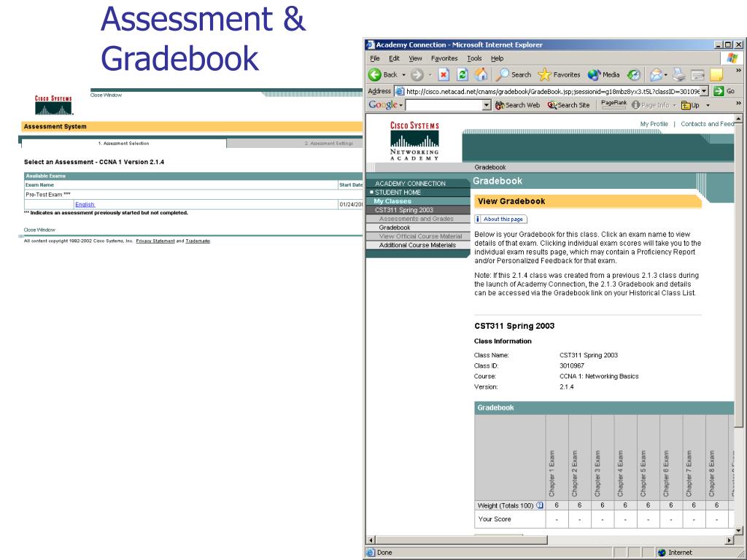The height and width of the screenshot is (560, 747).
Task: Click Search Web on the Google toolbar
Action: click(x=517, y=105)
